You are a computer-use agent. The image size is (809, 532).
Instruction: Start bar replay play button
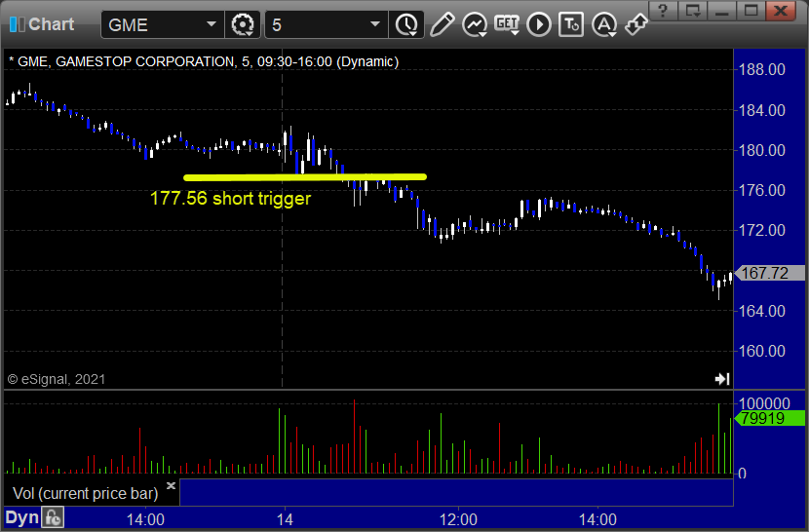point(539,24)
